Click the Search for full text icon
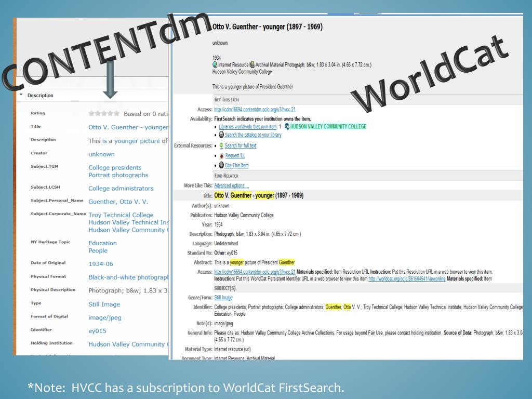This screenshot has height=399, width=532. pos(221,145)
